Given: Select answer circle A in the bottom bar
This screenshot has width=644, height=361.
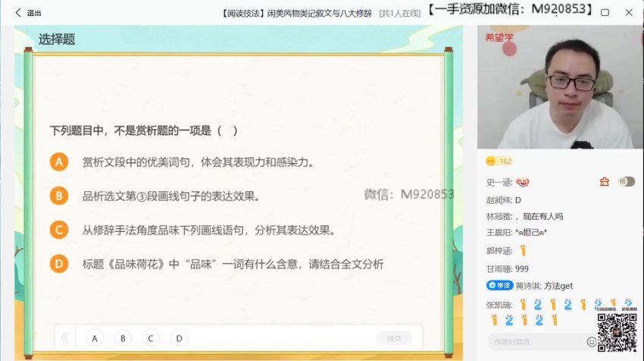Looking at the screenshot, I should [x=95, y=338].
